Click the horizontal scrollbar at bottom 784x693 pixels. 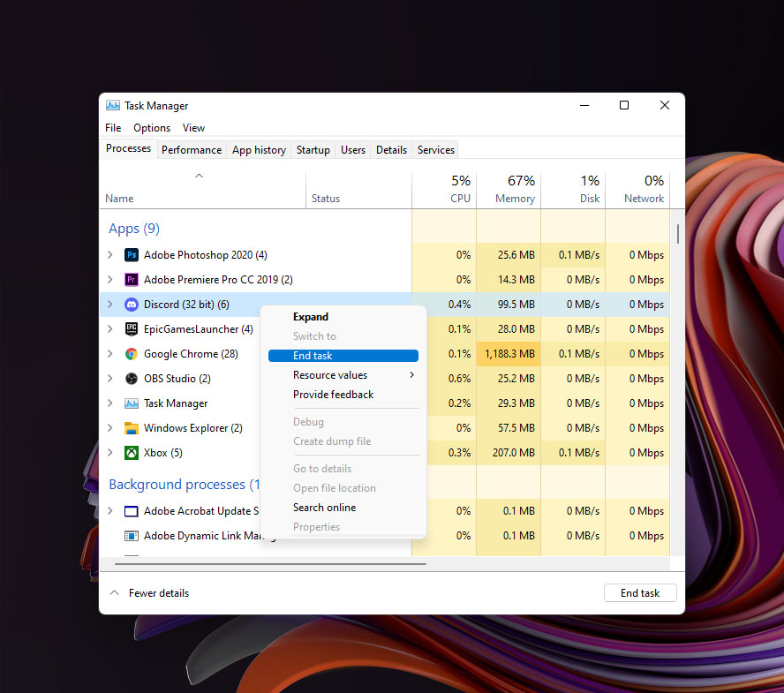pos(270,564)
